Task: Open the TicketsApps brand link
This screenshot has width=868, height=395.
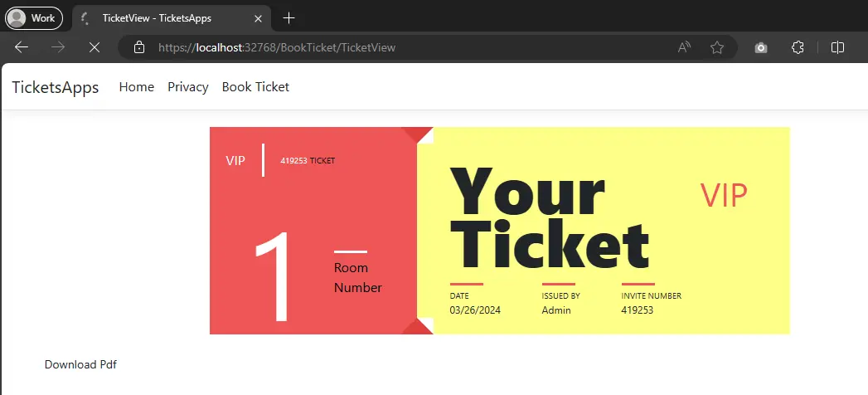Action: coord(56,87)
